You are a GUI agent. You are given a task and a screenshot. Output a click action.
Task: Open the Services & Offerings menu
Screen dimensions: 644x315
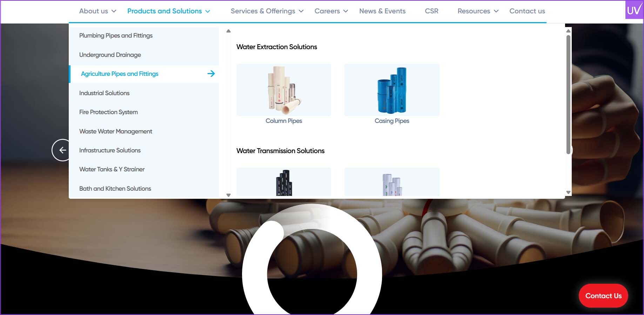coord(263,11)
